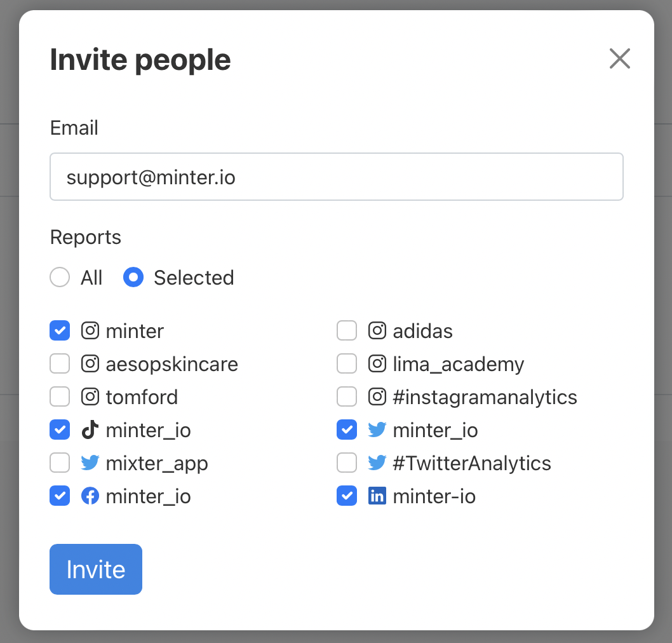The width and height of the screenshot is (672, 643).
Task: Enable the lima_academy report checkbox
Action: point(347,364)
